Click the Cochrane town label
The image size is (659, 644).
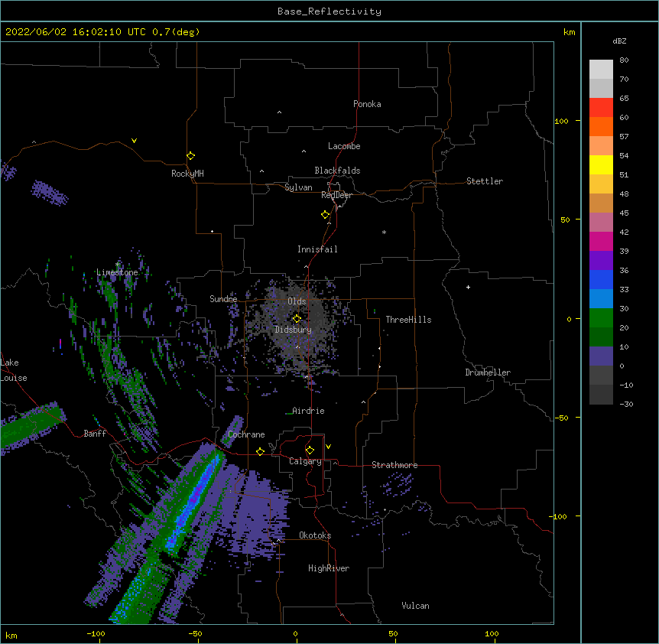[x=246, y=434]
